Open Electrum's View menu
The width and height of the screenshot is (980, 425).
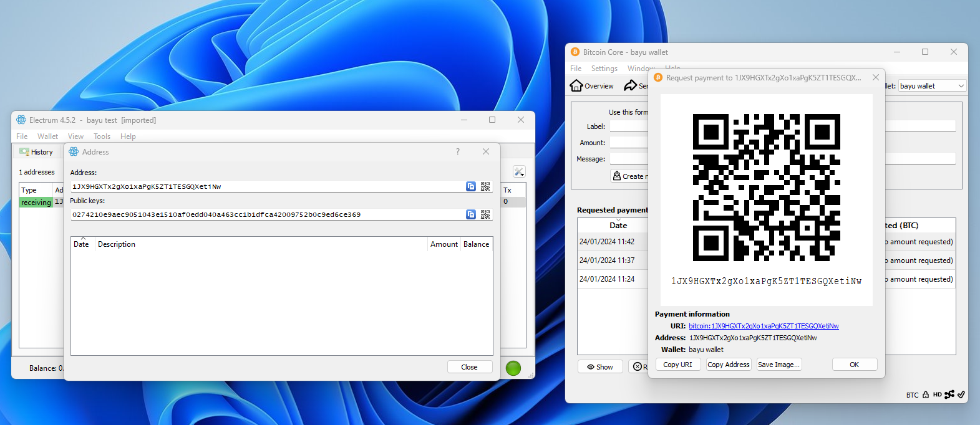(x=75, y=136)
